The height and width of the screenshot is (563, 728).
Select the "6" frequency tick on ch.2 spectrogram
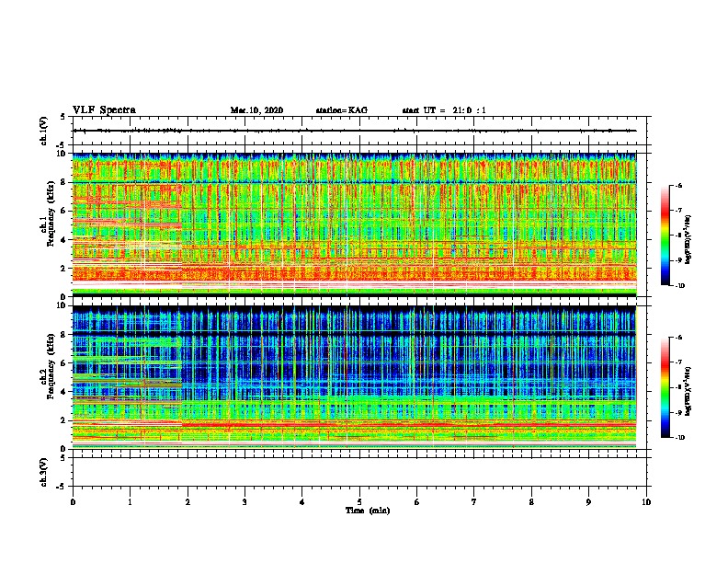[x=63, y=363]
